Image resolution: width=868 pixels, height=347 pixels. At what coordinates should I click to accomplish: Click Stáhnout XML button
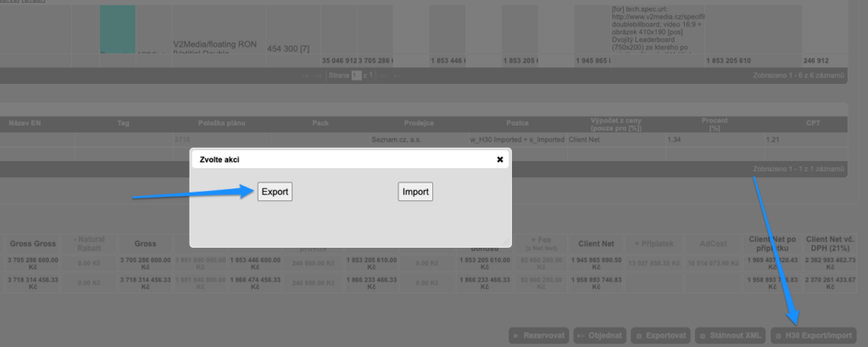[x=730, y=335]
